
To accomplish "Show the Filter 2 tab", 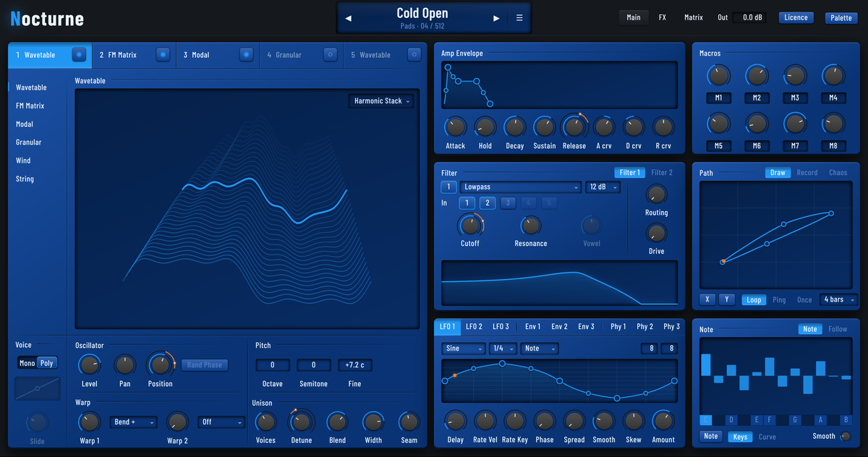I will point(662,173).
